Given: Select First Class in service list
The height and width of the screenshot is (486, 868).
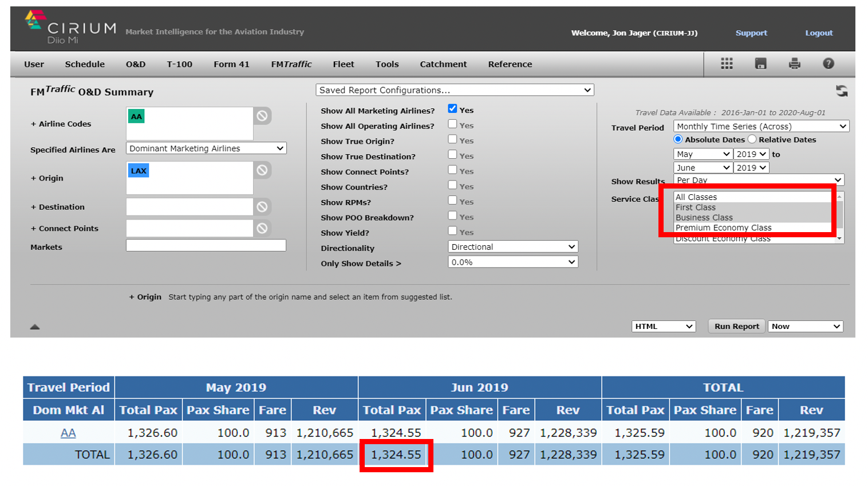Looking at the screenshot, I should [x=754, y=207].
